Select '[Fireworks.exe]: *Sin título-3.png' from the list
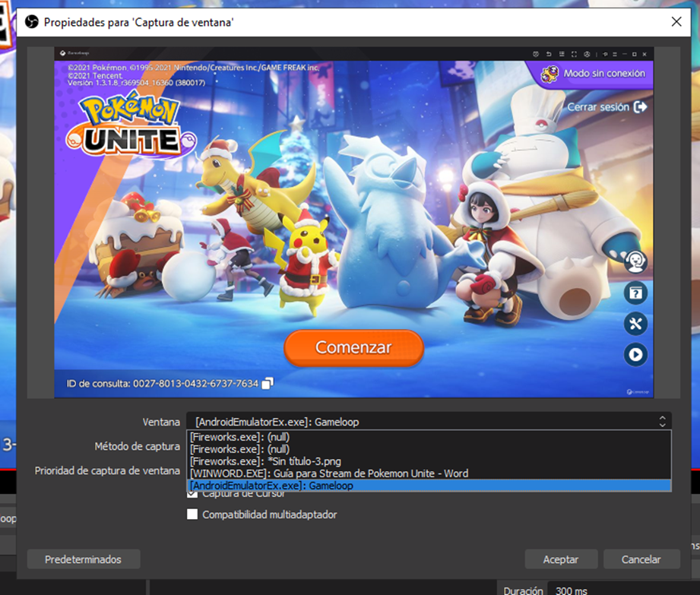 click(x=429, y=461)
